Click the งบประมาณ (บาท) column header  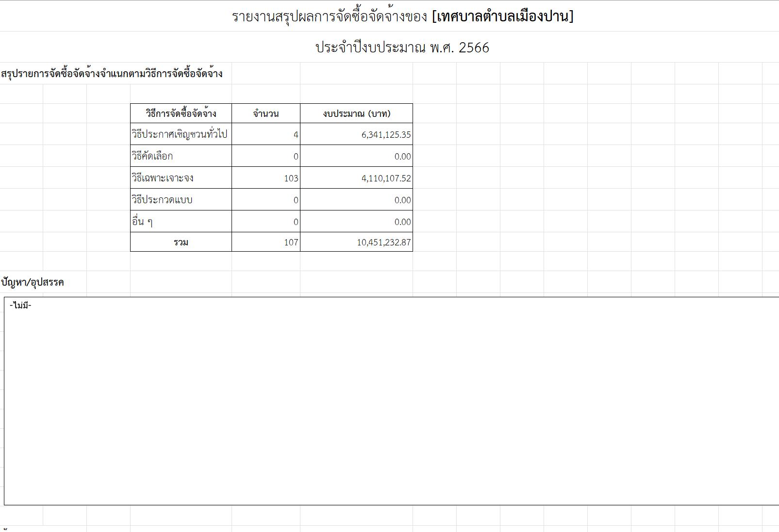coord(356,113)
